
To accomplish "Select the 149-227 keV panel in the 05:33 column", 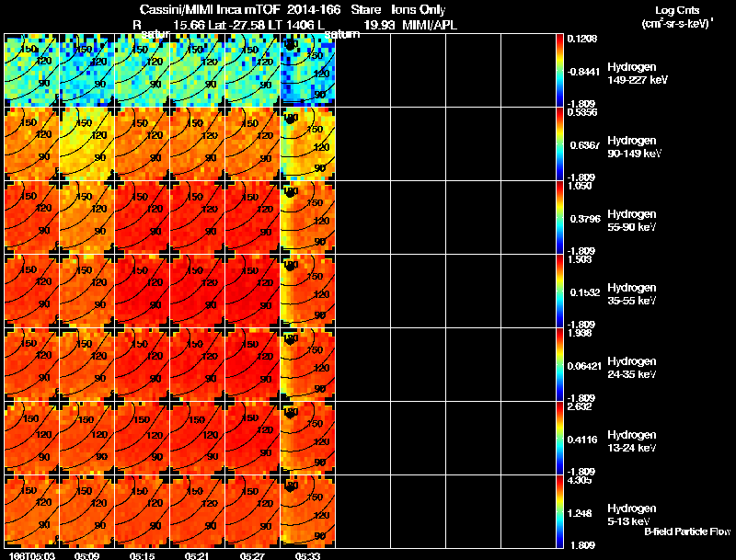I will (307, 70).
